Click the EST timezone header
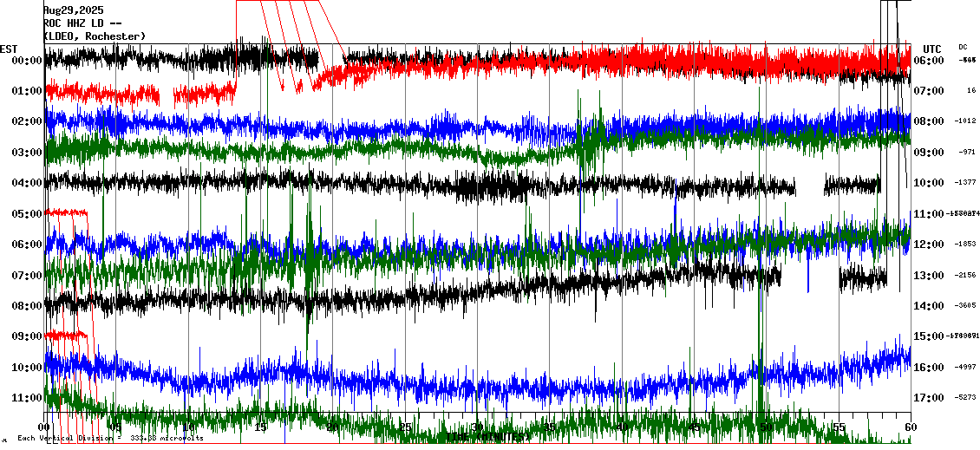Viewport: 980px width, 450px height. [x=9, y=48]
